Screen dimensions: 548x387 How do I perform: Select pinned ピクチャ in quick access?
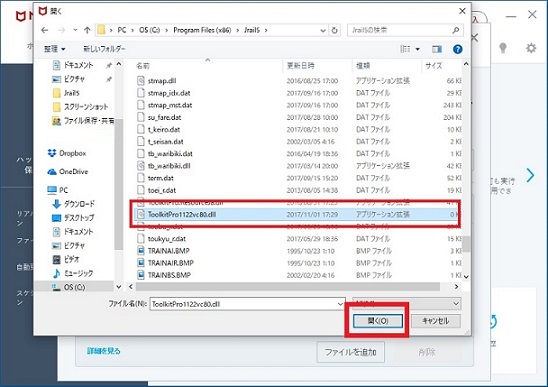pyautogui.click(x=74, y=79)
